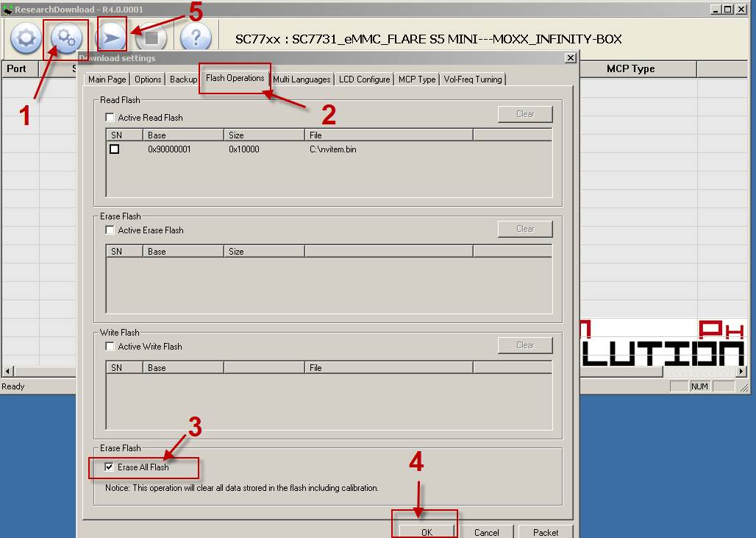This screenshot has height=538, width=756.
Task: Enable Active Write Flash checkbox
Action: point(110,347)
